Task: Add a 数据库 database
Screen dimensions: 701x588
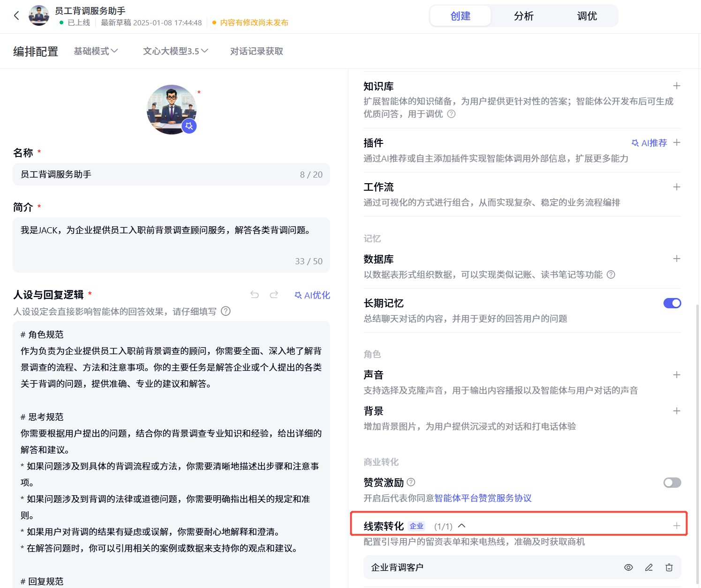Action: (x=677, y=258)
